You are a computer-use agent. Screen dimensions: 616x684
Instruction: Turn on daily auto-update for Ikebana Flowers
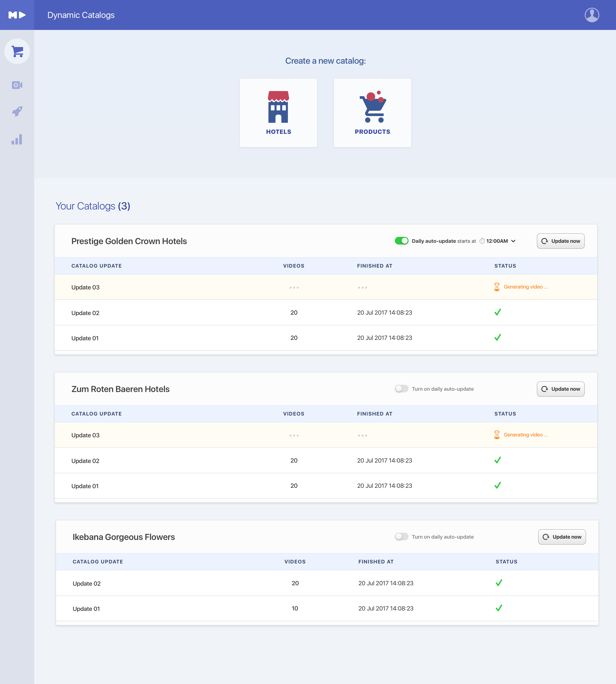[401, 537]
